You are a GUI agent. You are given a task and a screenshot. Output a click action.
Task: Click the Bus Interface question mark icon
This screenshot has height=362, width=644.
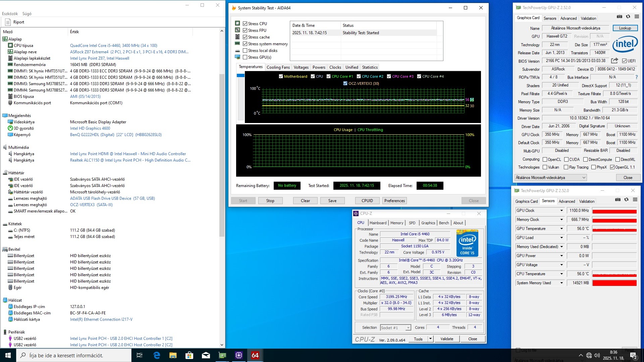point(636,77)
